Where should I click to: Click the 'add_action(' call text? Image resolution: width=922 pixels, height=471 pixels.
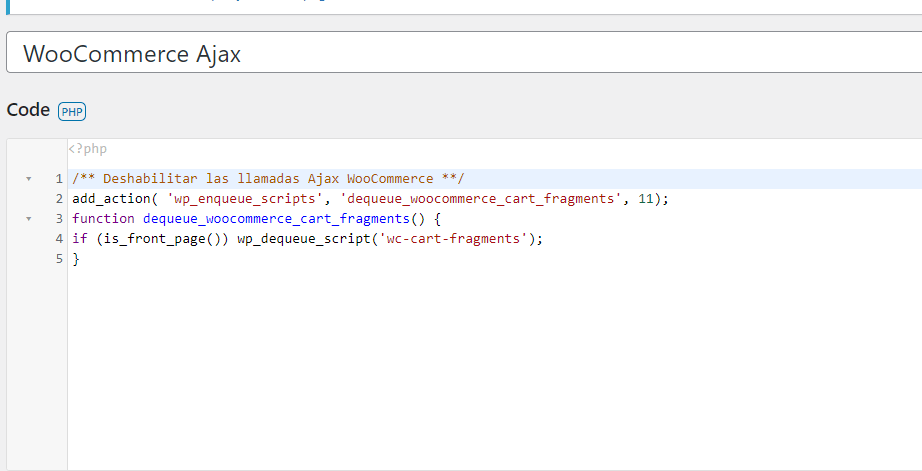[x=115, y=199]
